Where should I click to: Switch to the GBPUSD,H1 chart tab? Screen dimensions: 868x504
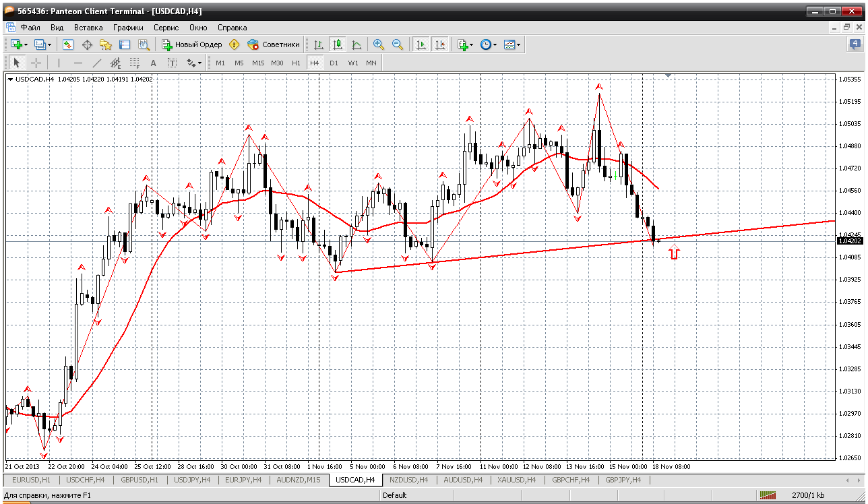[x=140, y=480]
